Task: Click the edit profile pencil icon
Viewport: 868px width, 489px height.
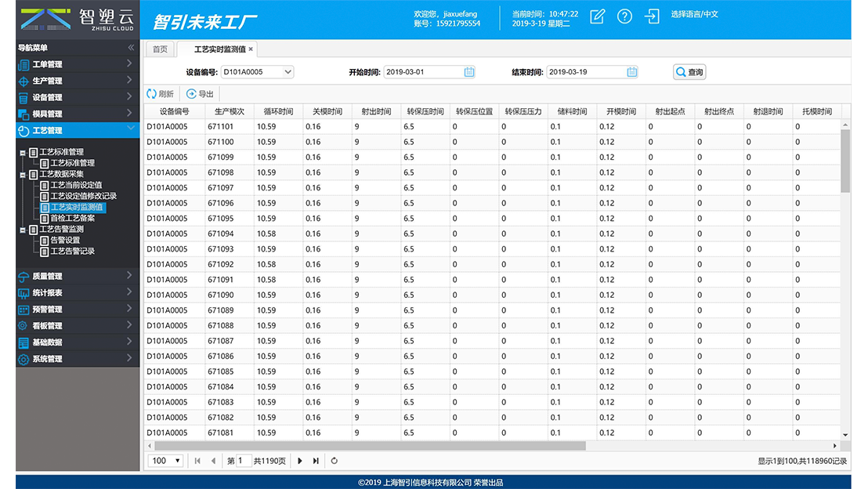Action: (x=597, y=16)
